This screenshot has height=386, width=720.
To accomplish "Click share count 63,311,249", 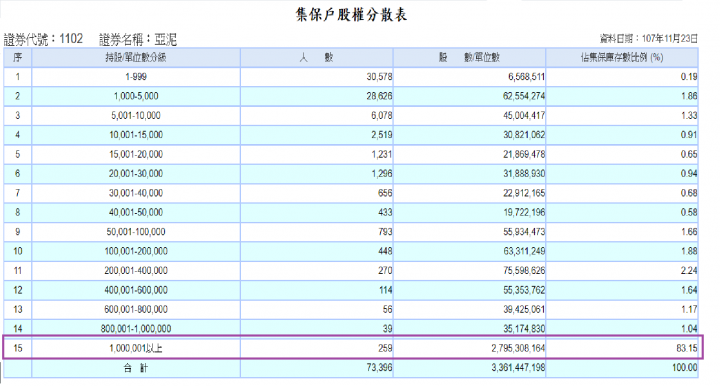I will tap(524, 251).
